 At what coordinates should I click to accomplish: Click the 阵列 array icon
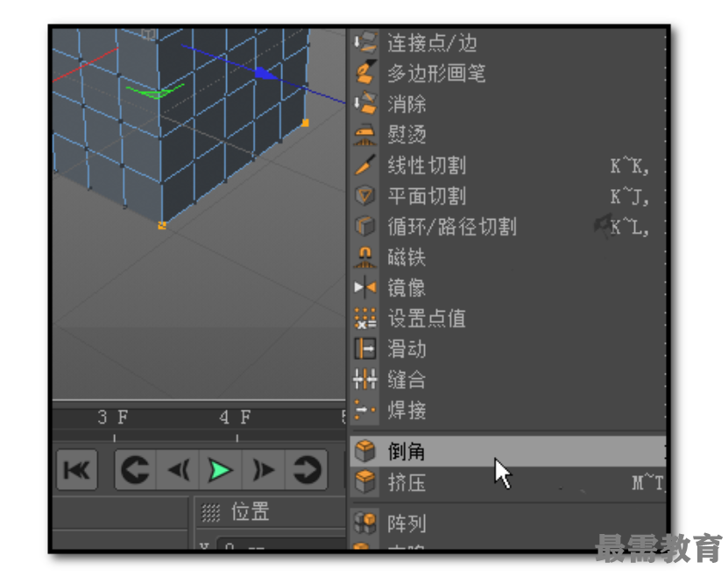point(365,523)
